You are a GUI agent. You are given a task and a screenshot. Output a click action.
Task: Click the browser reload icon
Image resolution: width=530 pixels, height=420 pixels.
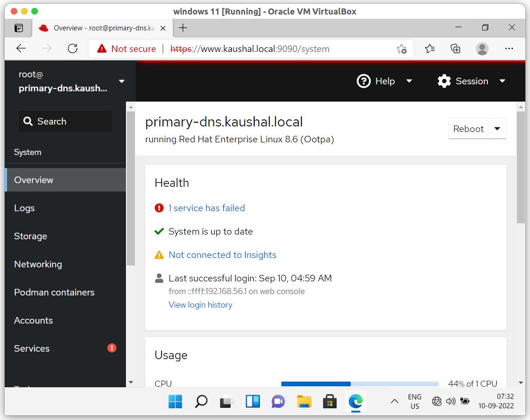(x=72, y=48)
